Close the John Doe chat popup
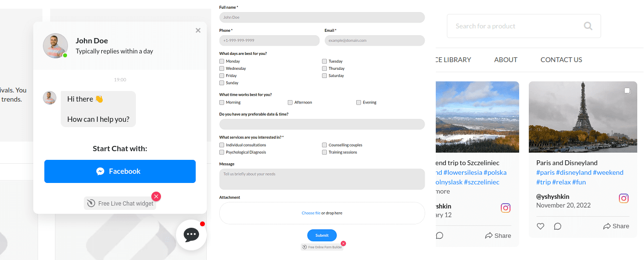The height and width of the screenshot is (260, 644). point(198,30)
